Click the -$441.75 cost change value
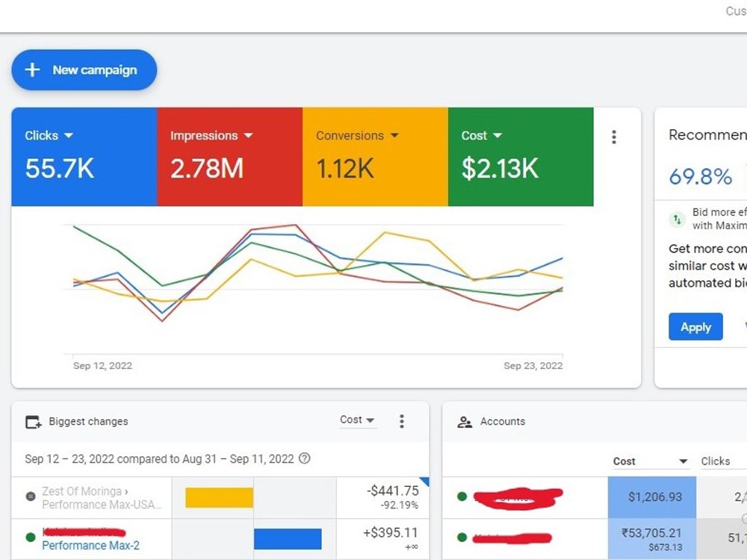Image resolution: width=747 pixels, height=560 pixels. [393, 491]
